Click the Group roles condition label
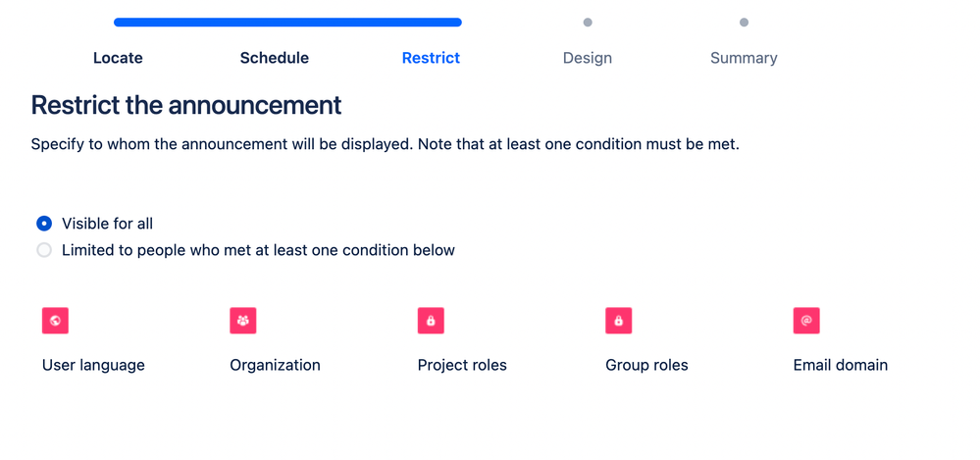 pyautogui.click(x=646, y=365)
